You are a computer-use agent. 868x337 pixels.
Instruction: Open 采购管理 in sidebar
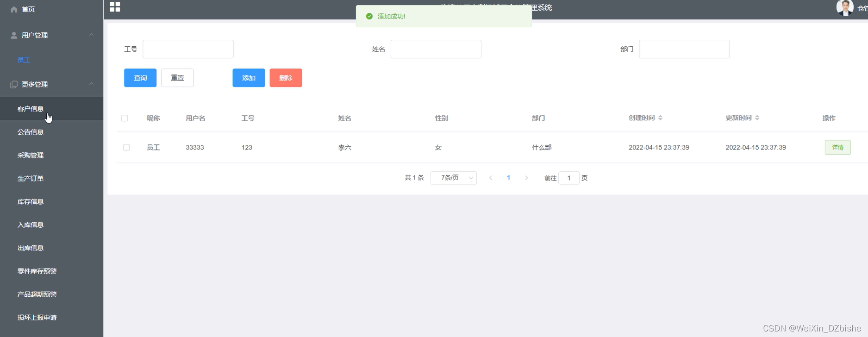pos(31,155)
